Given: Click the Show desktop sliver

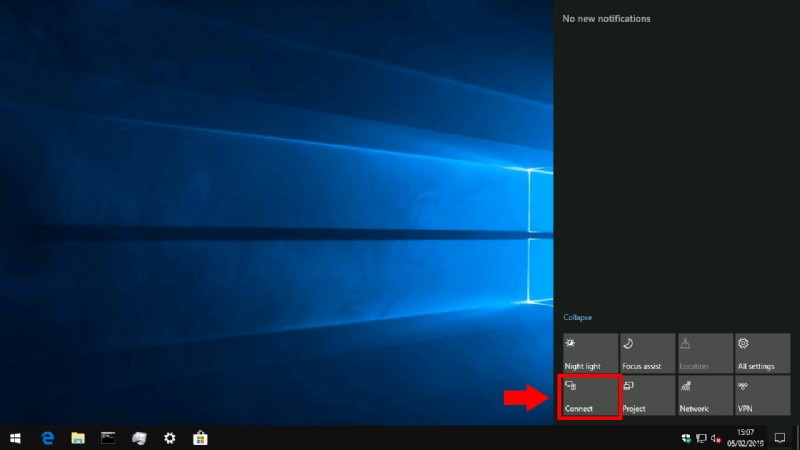Looking at the screenshot, I should pos(797,438).
